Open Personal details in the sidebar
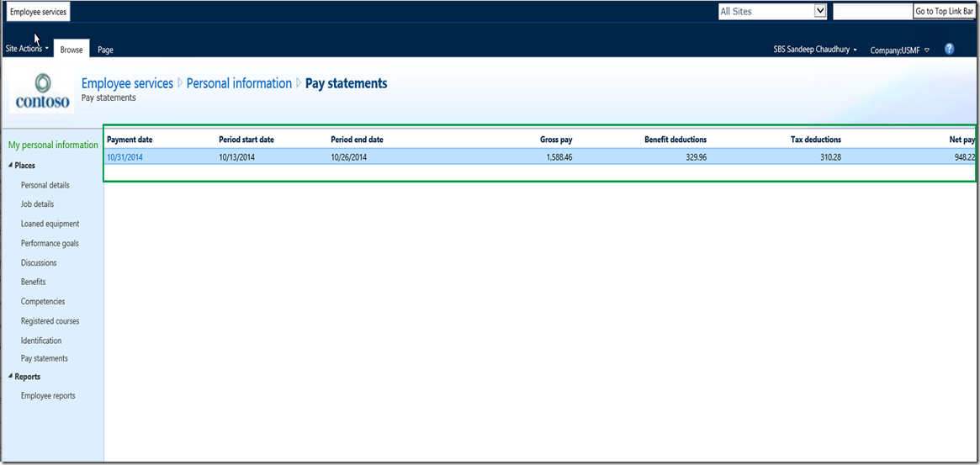 tap(45, 185)
